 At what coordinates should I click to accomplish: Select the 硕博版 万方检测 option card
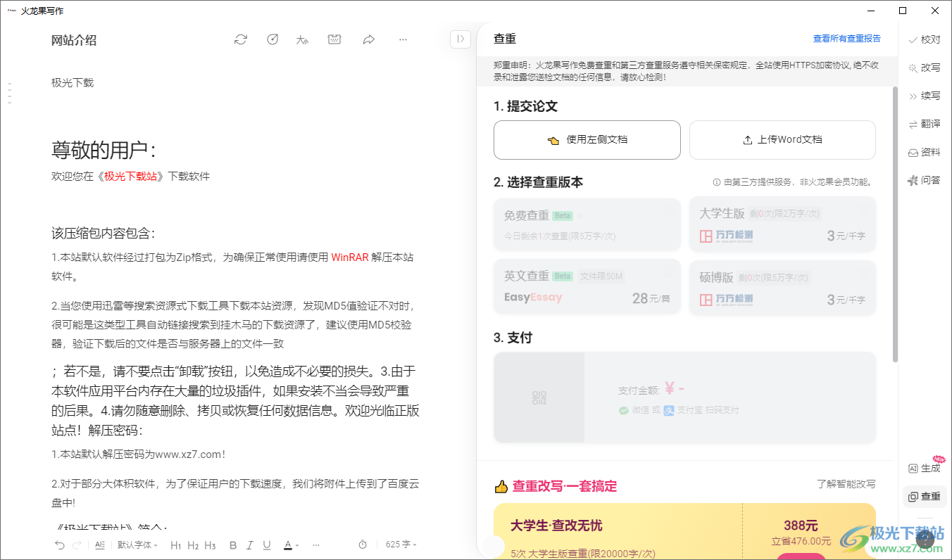tap(782, 288)
